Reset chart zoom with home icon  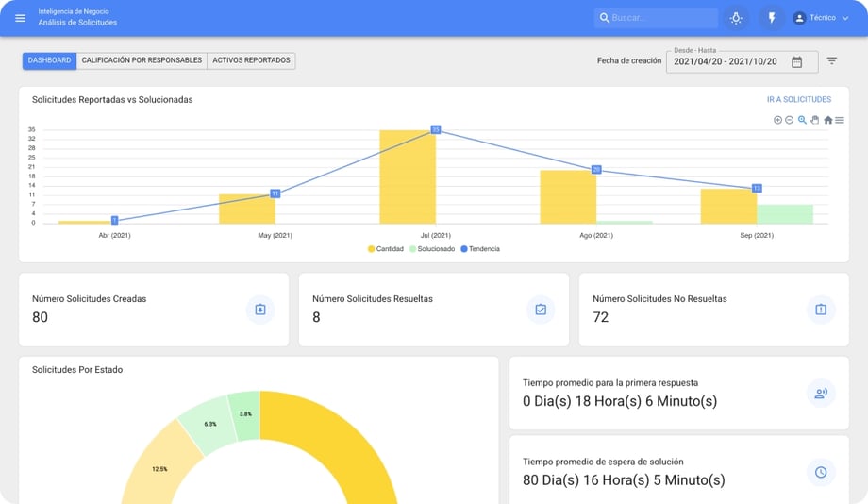827,120
